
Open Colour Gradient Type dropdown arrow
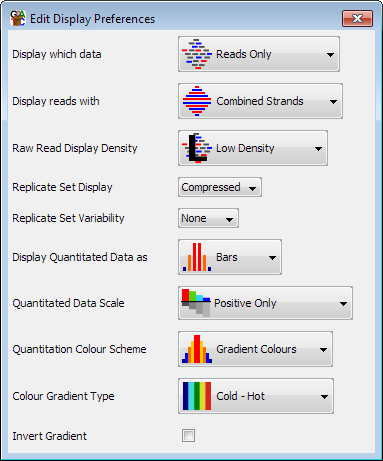point(324,397)
